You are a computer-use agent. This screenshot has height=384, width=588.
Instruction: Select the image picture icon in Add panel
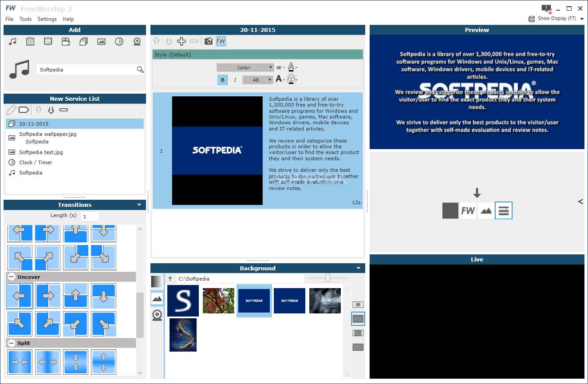click(101, 41)
